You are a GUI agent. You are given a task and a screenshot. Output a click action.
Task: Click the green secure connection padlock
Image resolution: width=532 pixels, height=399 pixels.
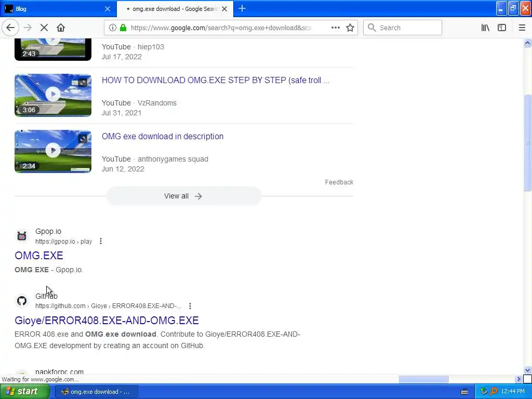click(x=123, y=28)
